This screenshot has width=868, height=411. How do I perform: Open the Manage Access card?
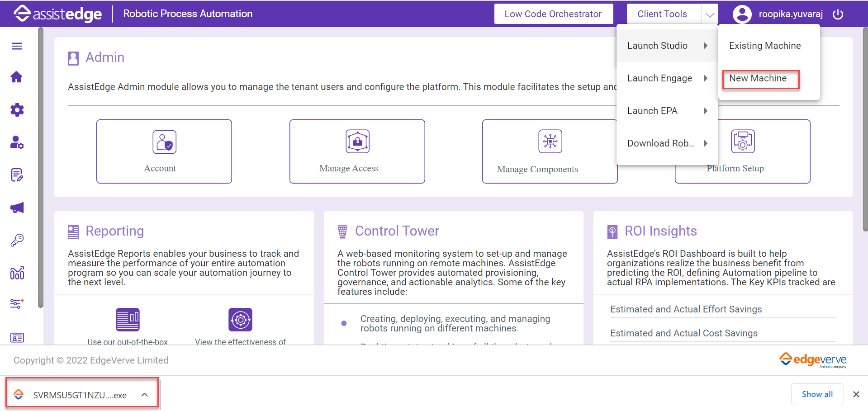pos(357,151)
